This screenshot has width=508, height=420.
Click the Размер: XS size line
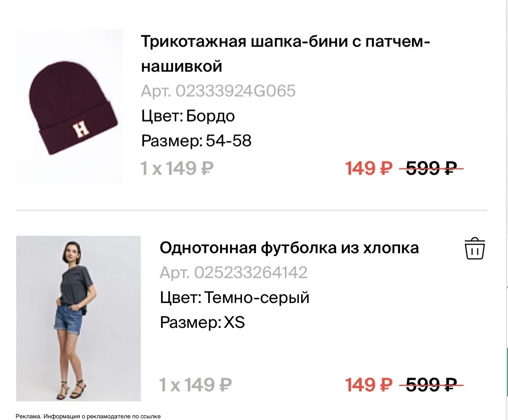(202, 322)
